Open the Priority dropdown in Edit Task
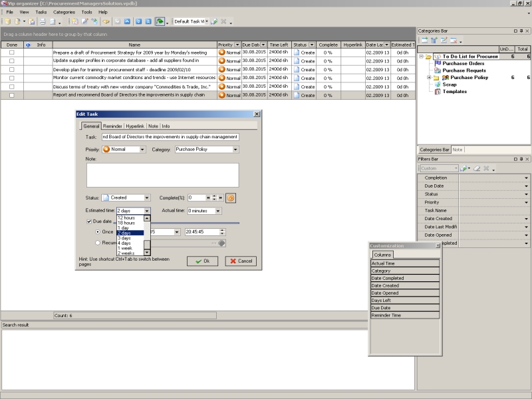Viewport: 532px width, 399px height. [142, 150]
